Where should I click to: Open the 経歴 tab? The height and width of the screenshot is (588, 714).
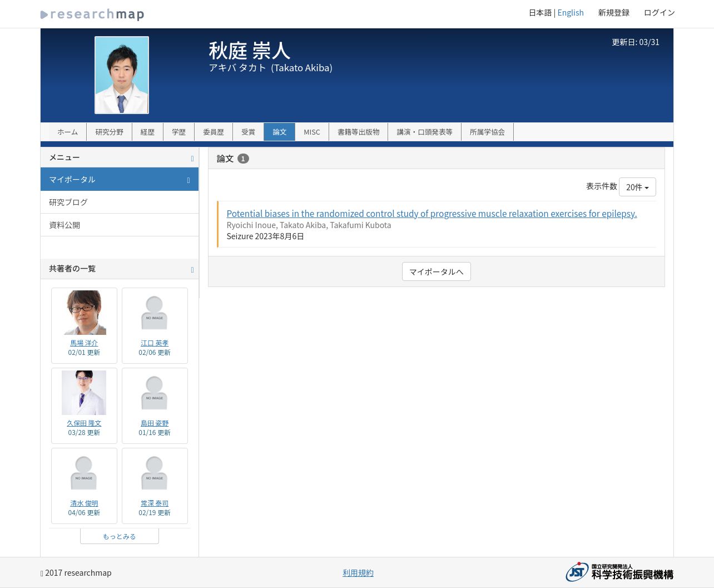point(147,132)
